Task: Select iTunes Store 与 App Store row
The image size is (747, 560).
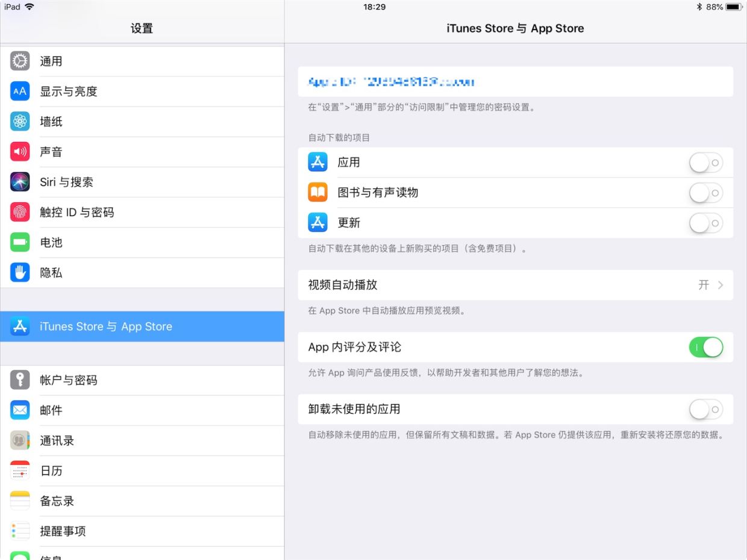Action: click(x=142, y=326)
